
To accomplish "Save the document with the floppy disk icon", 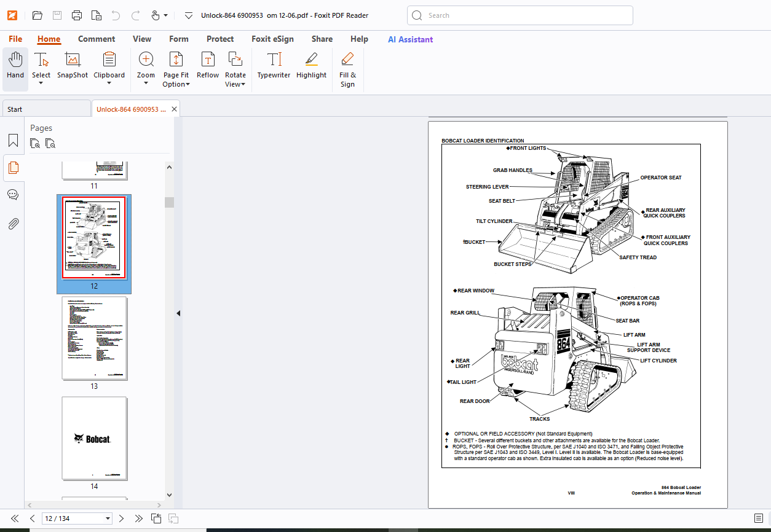I will (57, 15).
